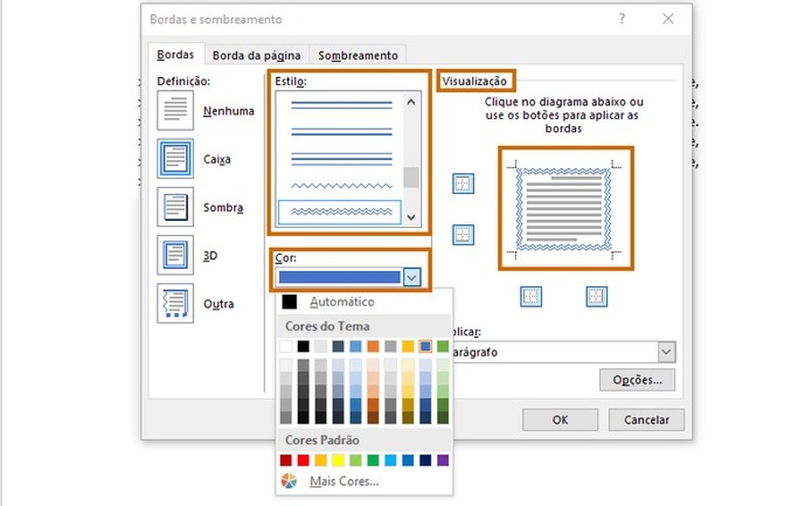The height and width of the screenshot is (506, 812).
Task: Select the 3D border setting icon
Action: (x=175, y=255)
